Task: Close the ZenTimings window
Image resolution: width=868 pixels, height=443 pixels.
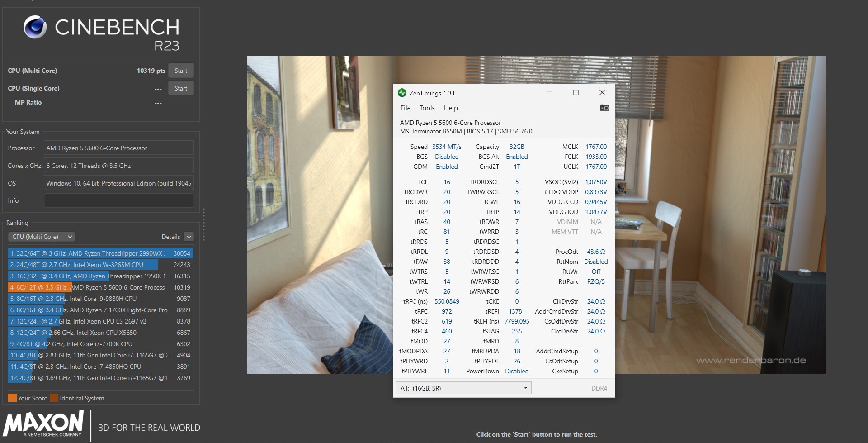Action: (x=602, y=92)
